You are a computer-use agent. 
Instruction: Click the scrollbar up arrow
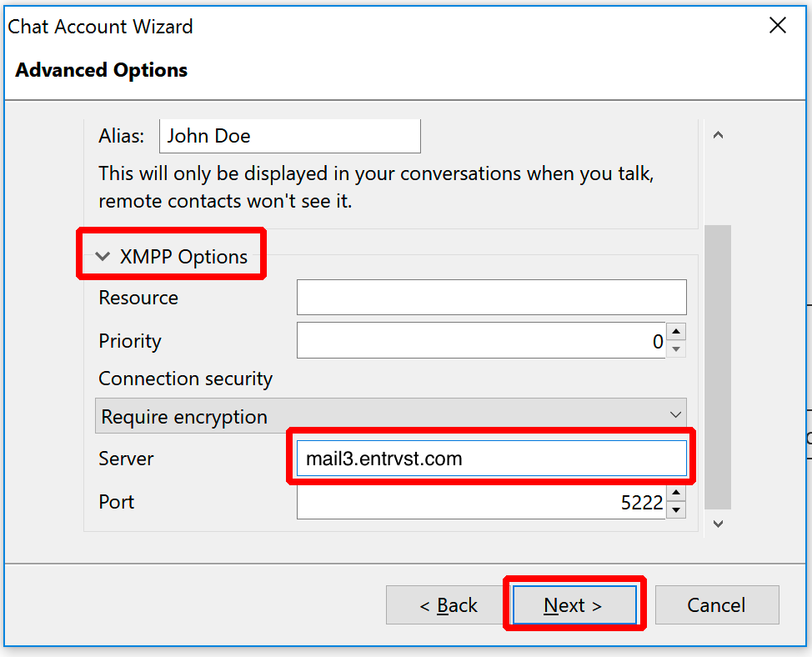pyautogui.click(x=718, y=136)
